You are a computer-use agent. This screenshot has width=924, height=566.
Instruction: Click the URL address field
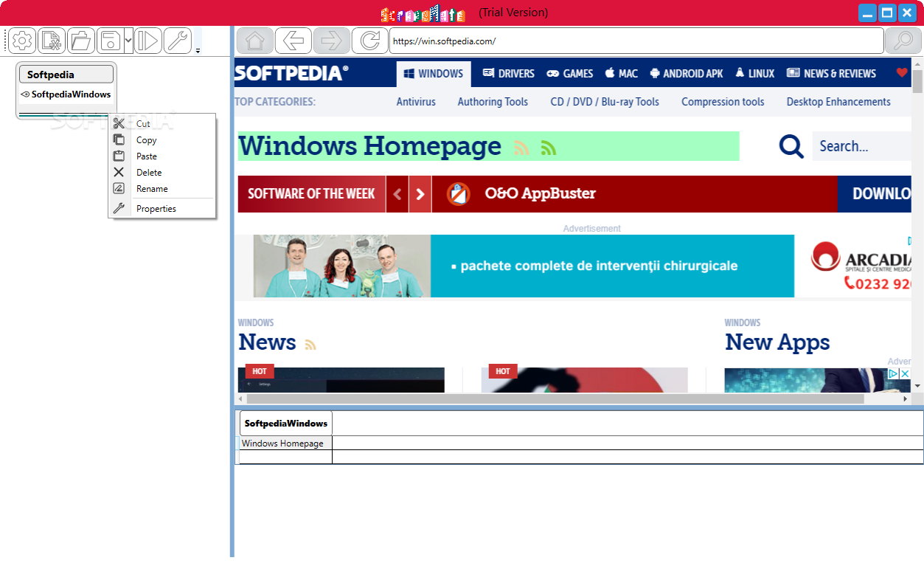tap(636, 41)
